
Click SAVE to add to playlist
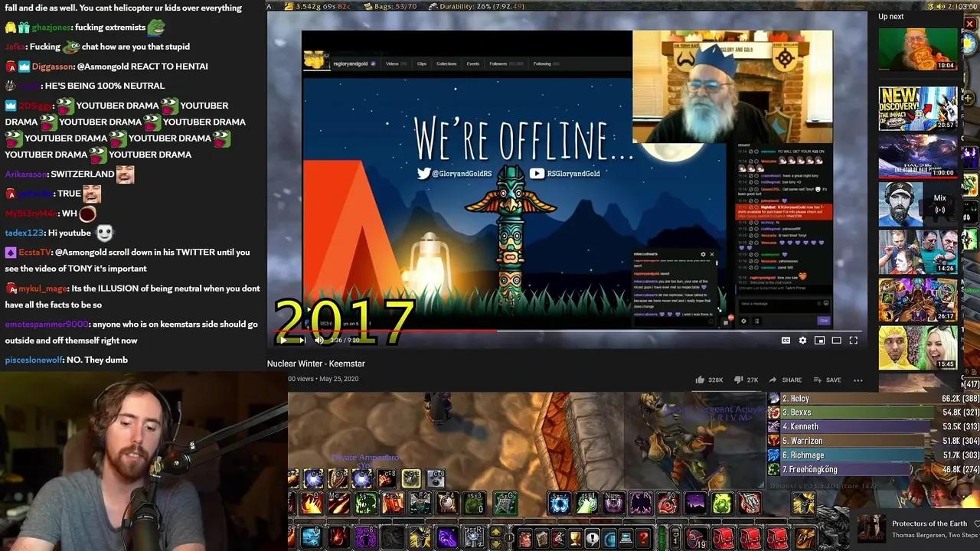click(827, 380)
